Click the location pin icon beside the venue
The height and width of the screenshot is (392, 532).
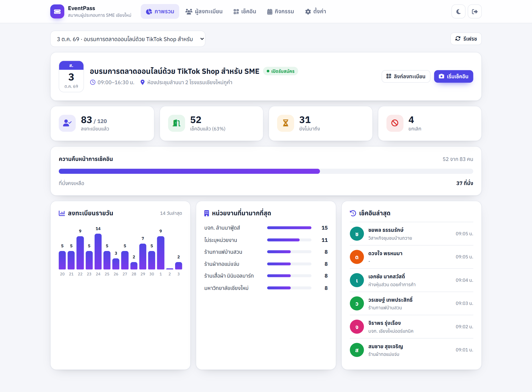coord(142,82)
